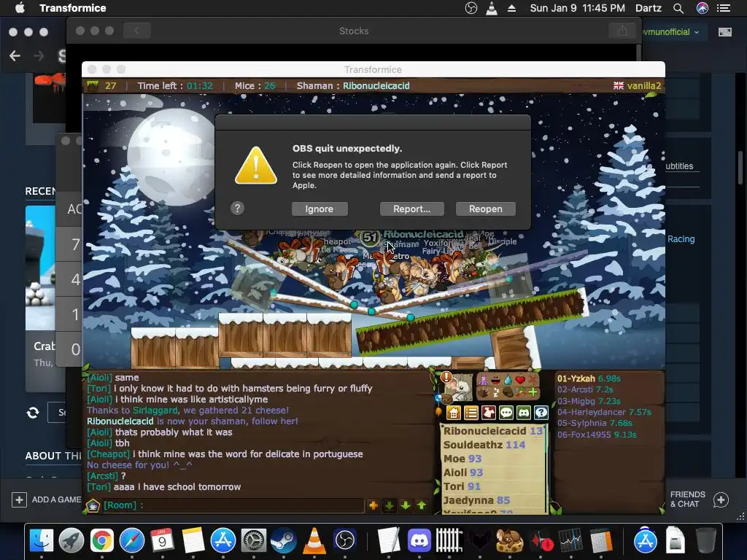
Task: Use the confetti emote
Action: click(520, 392)
